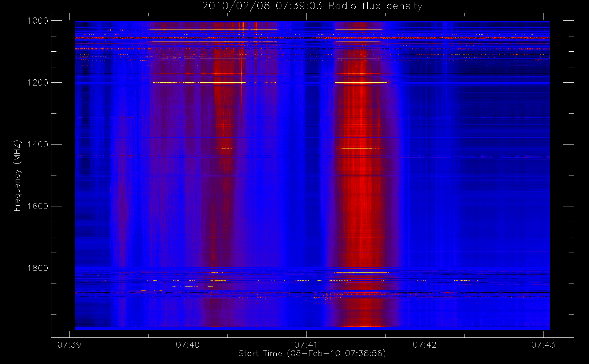589x364 pixels.
Task: Click the 1600 frequency tick label
Action: point(38,206)
